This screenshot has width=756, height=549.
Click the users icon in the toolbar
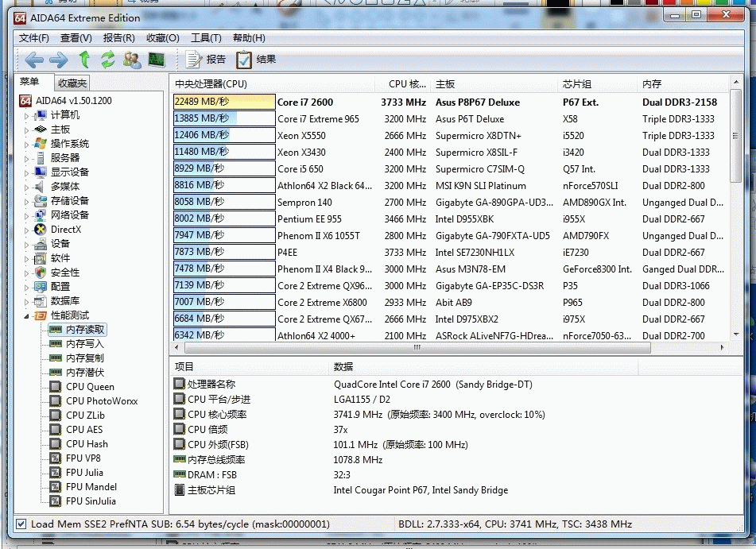coord(132,60)
